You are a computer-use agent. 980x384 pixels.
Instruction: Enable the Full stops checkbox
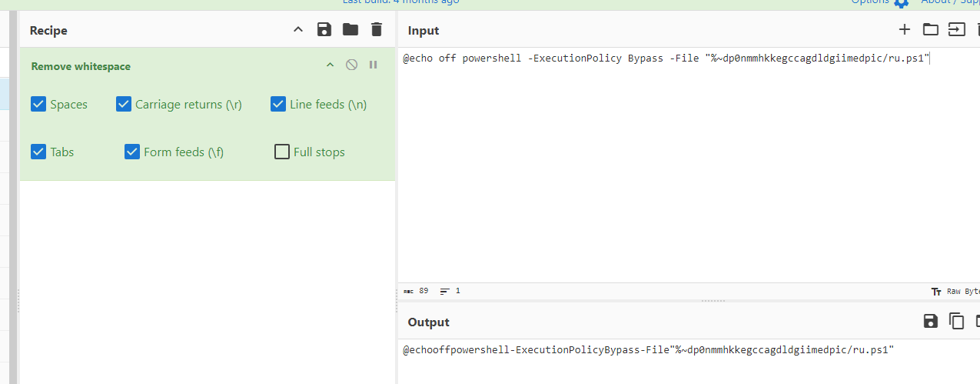click(x=282, y=152)
